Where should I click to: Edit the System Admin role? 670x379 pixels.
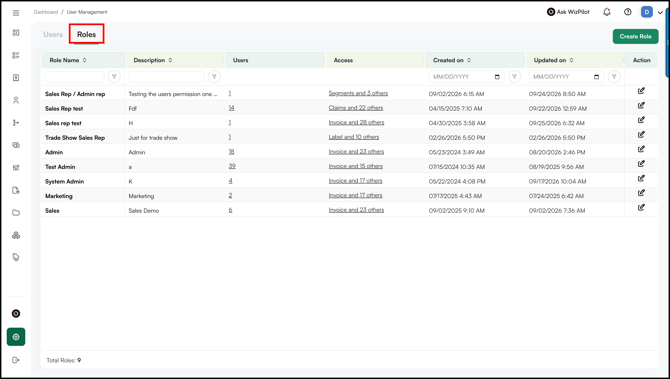(x=641, y=178)
